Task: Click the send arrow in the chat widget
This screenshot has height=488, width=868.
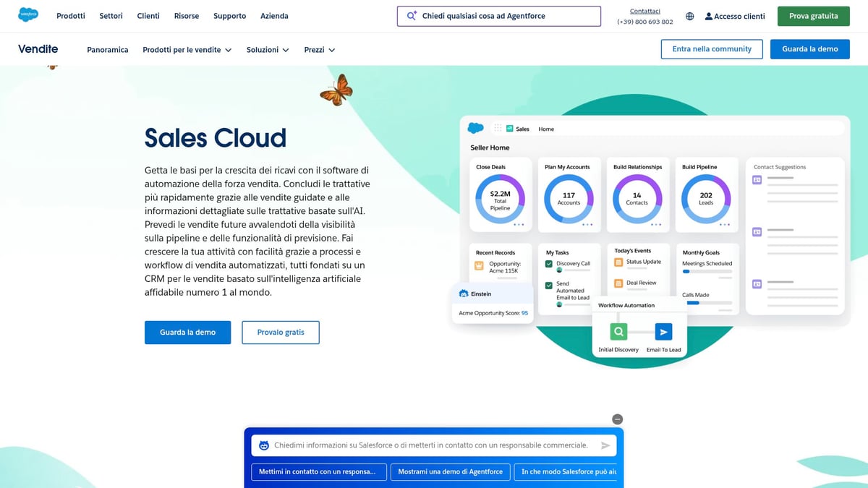Action: (x=606, y=445)
